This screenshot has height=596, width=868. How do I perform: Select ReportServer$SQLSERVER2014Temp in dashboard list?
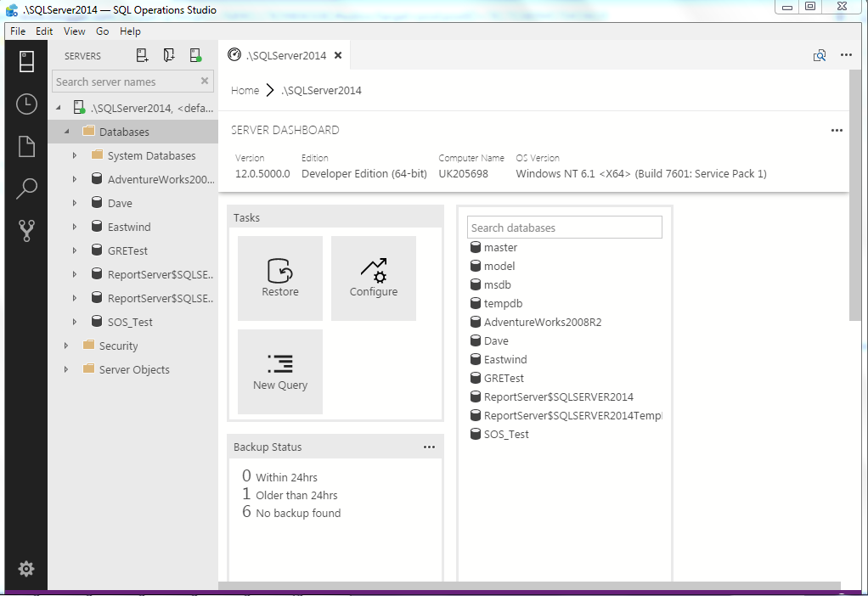click(x=573, y=416)
